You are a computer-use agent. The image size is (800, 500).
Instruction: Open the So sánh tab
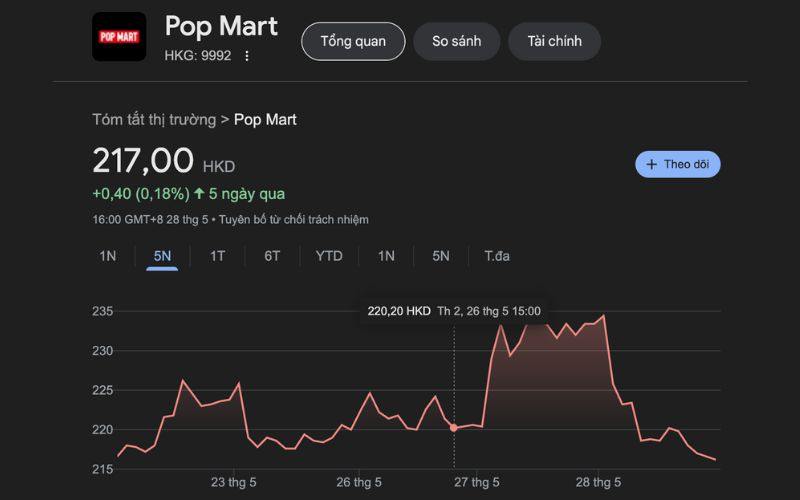(456, 41)
